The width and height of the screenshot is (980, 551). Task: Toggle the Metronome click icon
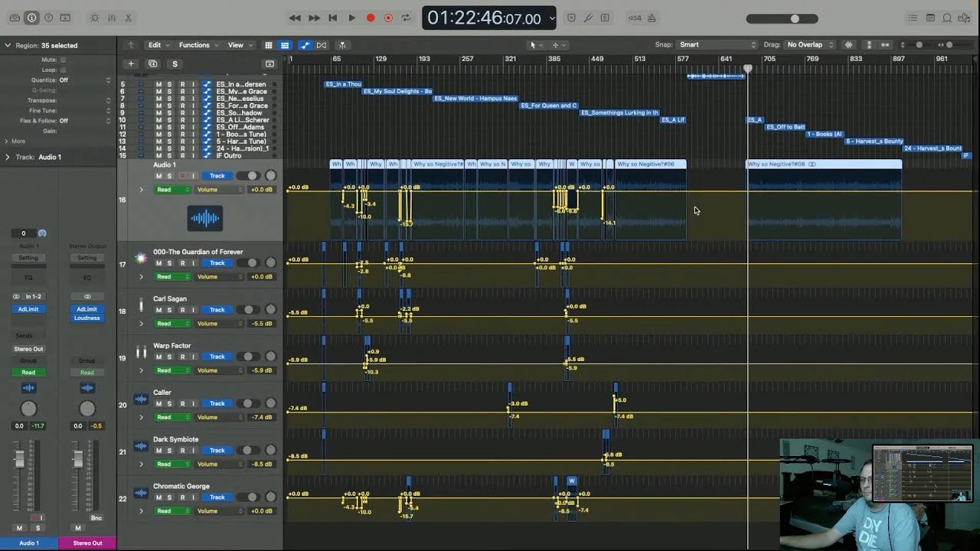652,18
